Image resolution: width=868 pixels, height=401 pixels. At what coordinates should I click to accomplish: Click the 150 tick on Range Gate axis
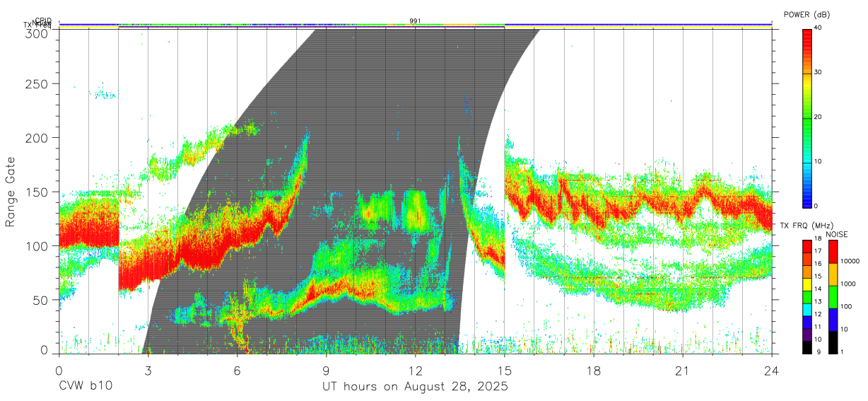(36, 192)
